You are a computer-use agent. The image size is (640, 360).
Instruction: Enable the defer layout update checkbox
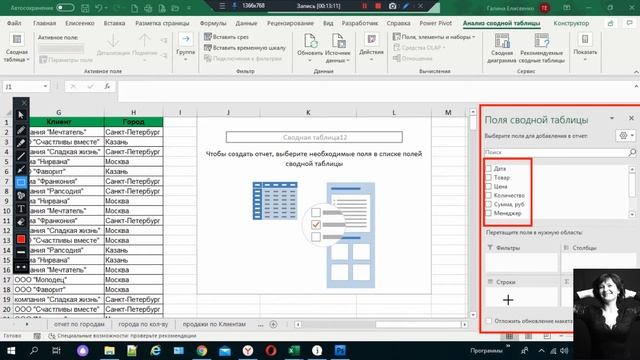point(489,321)
